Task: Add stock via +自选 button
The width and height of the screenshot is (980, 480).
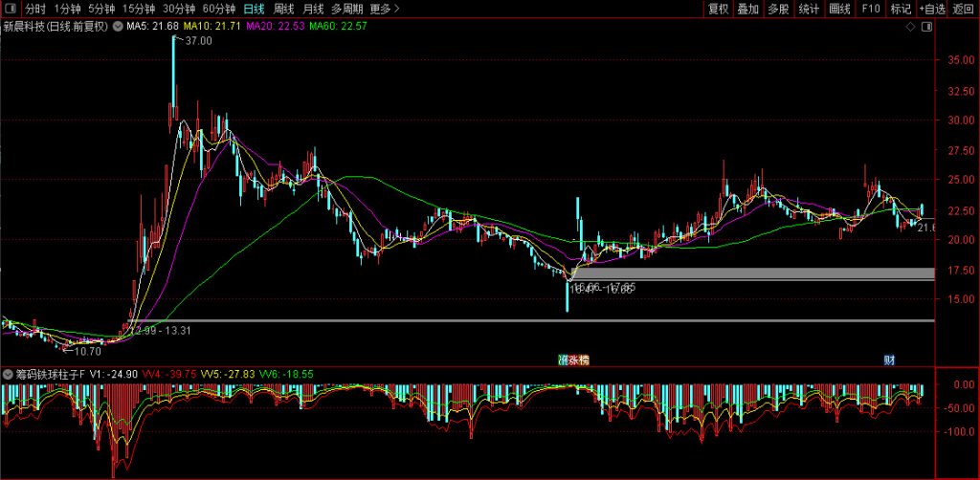Action: [x=931, y=9]
